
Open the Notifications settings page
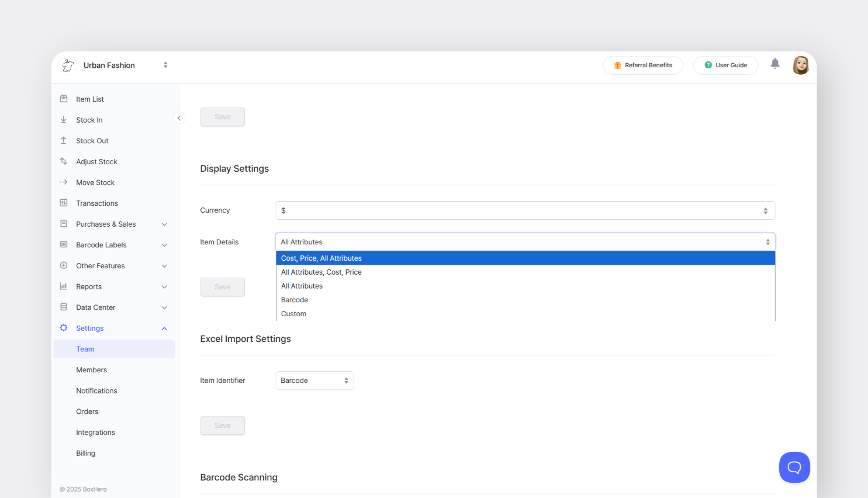coord(96,390)
